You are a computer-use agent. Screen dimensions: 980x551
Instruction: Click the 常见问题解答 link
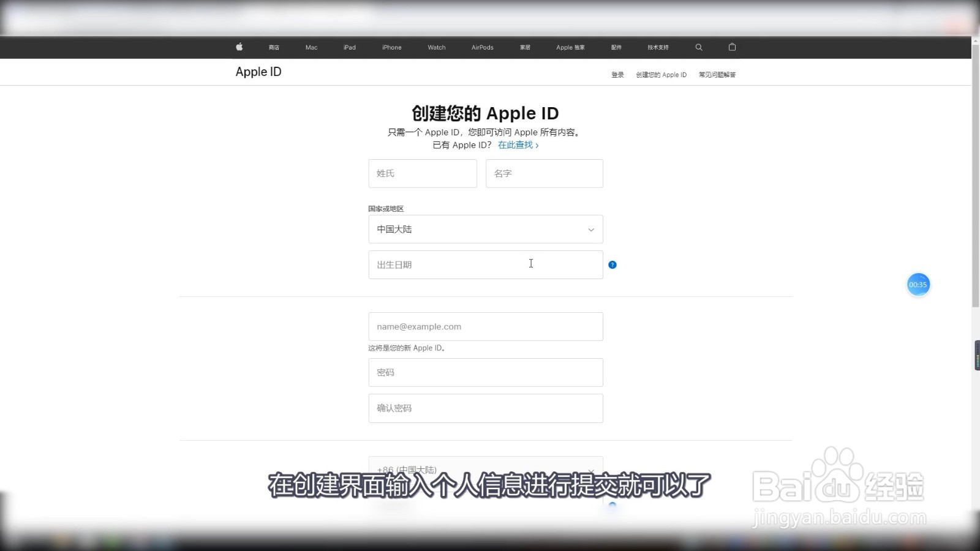(x=717, y=75)
